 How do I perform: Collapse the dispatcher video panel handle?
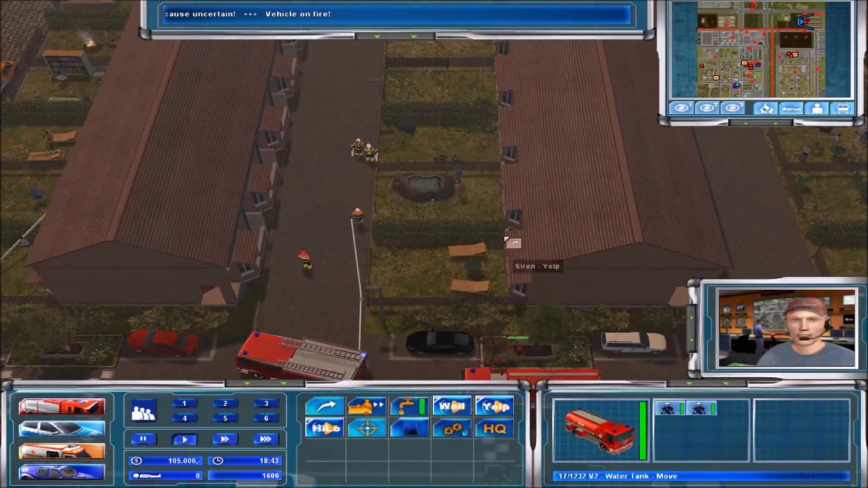click(x=692, y=327)
